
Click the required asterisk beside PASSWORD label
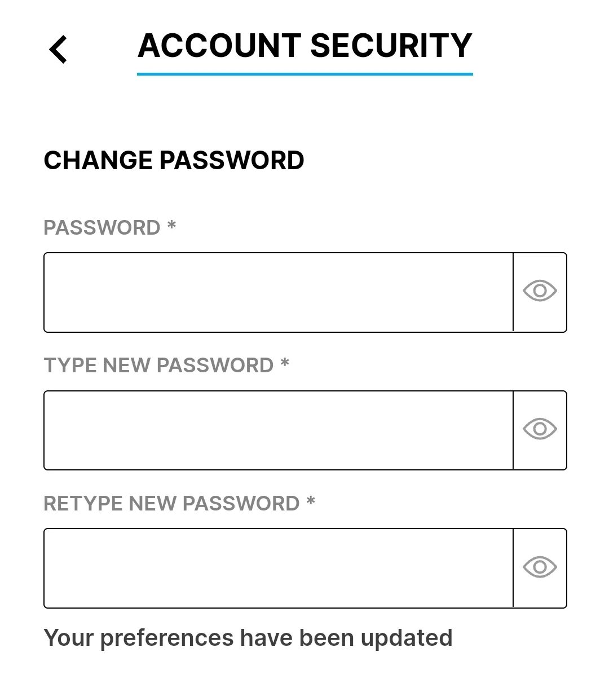coord(171,226)
